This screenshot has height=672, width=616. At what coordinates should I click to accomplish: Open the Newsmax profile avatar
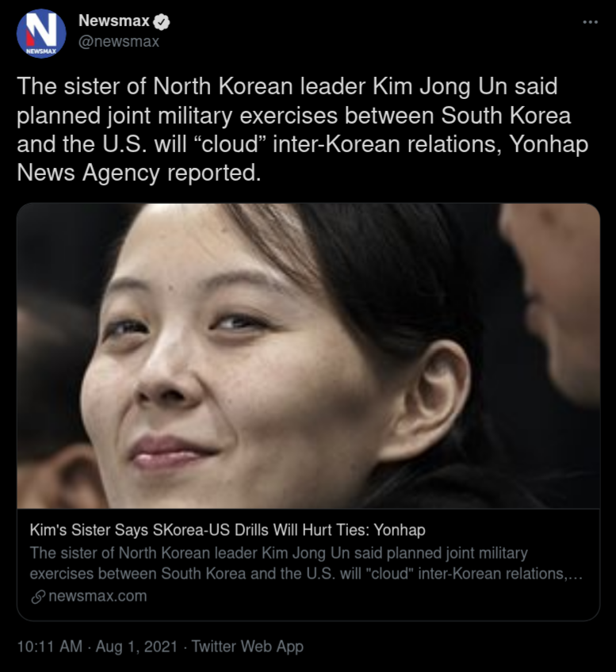point(41,33)
